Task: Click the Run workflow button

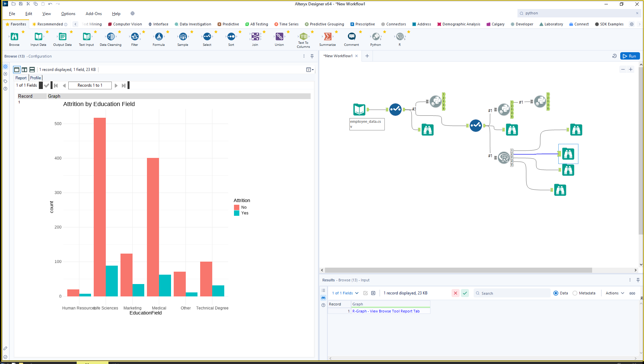Action: coord(630,56)
